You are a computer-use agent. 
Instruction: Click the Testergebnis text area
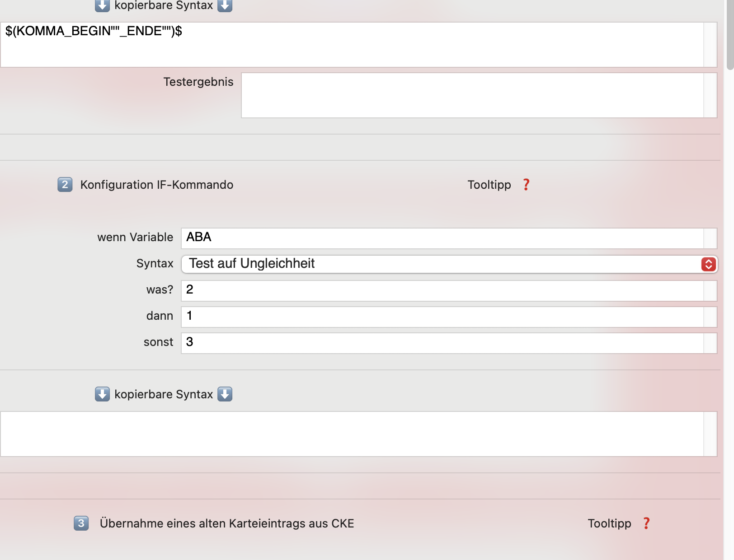(479, 95)
